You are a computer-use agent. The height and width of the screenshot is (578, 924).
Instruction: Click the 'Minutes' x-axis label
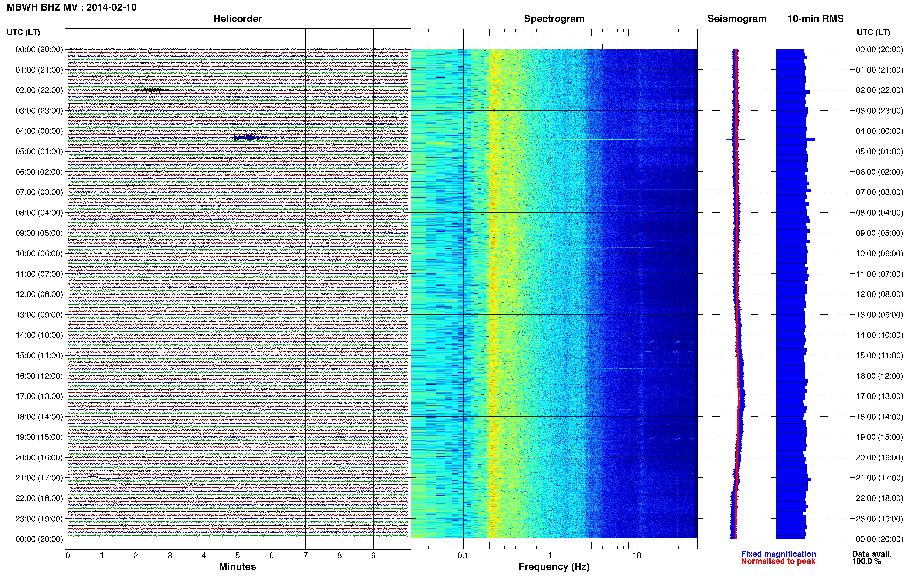237,566
